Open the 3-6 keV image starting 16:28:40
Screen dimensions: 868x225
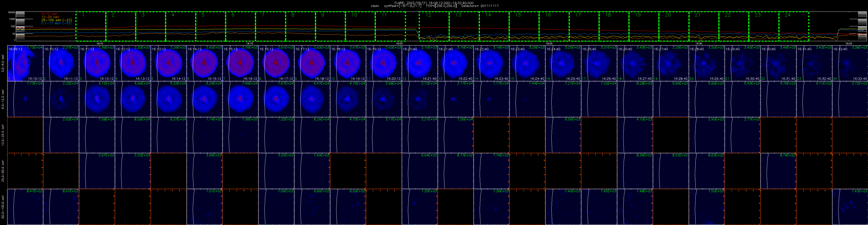[x=707, y=63]
